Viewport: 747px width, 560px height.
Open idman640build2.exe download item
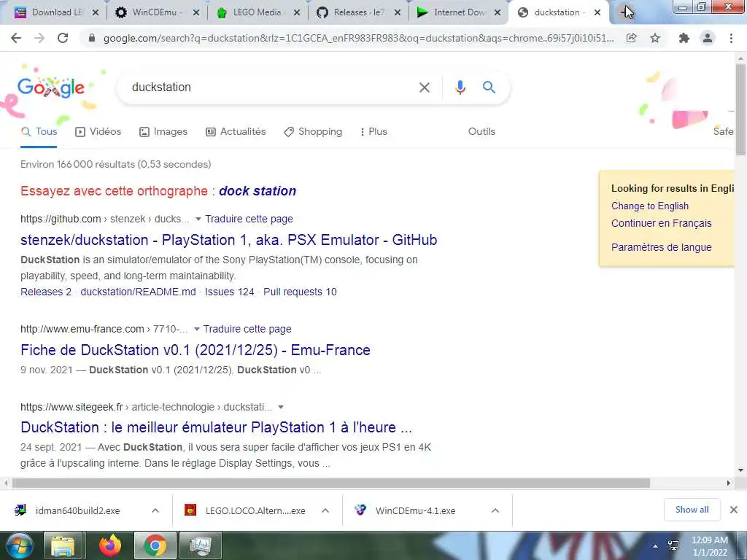(77, 510)
